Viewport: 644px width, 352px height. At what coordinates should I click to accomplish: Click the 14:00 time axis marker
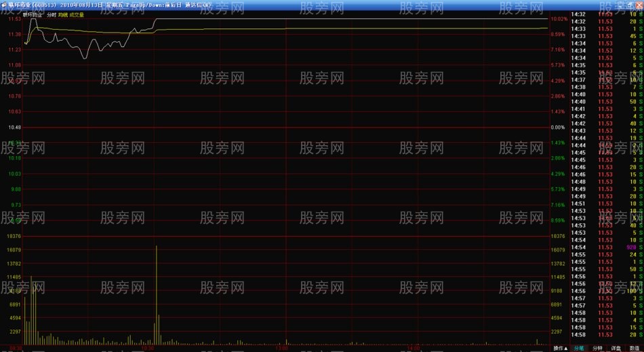pos(414,349)
